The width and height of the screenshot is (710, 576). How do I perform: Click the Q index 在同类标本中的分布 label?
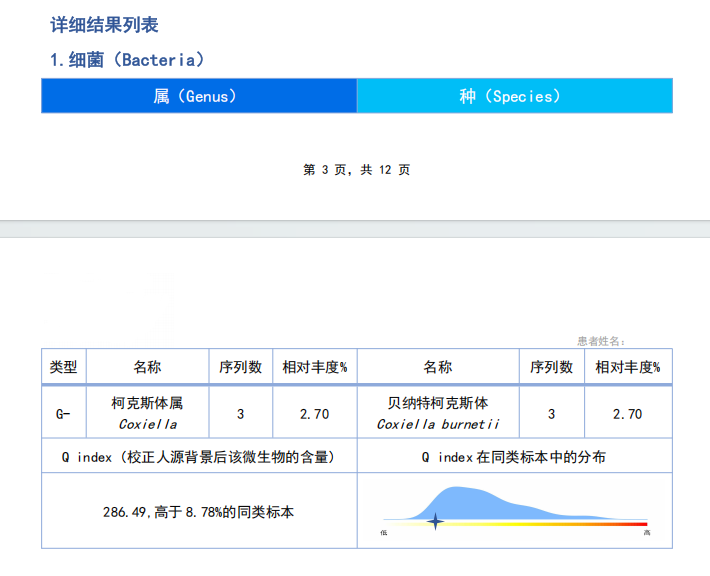[x=513, y=457]
